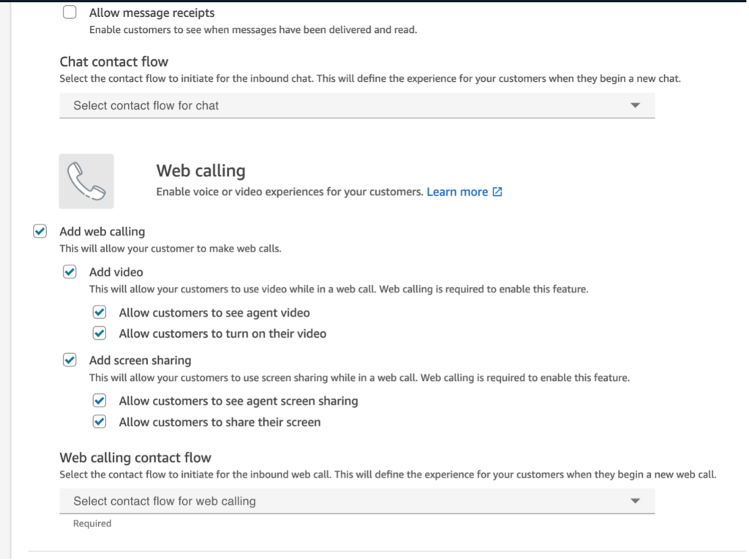749x560 pixels.
Task: Toggle Allow customers to turn on their video
Action: pos(99,333)
